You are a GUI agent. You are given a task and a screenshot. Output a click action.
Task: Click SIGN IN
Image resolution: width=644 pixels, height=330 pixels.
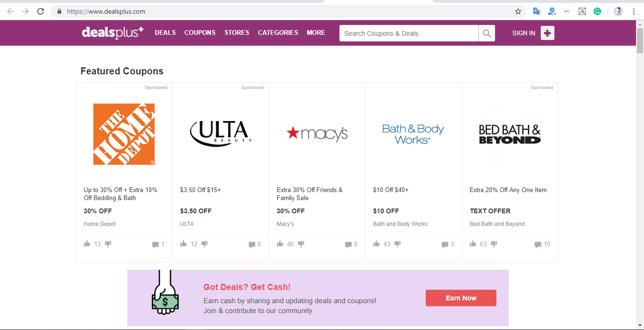tap(524, 33)
